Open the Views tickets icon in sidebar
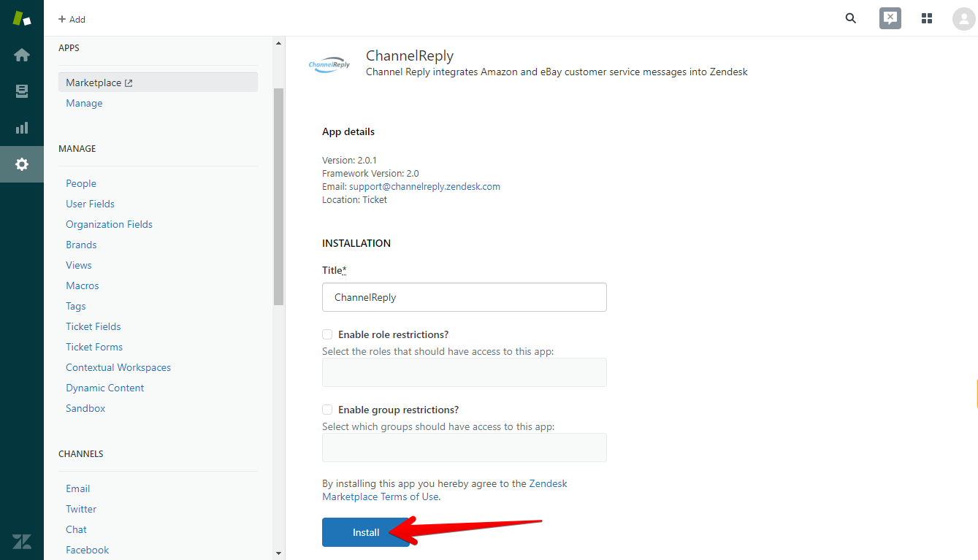 [22, 91]
